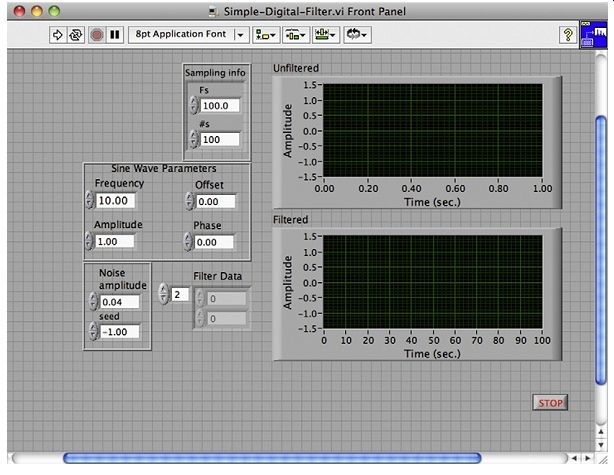The image size is (614, 475).
Task: Click the #s increment/decrement stepper
Action: click(x=194, y=139)
